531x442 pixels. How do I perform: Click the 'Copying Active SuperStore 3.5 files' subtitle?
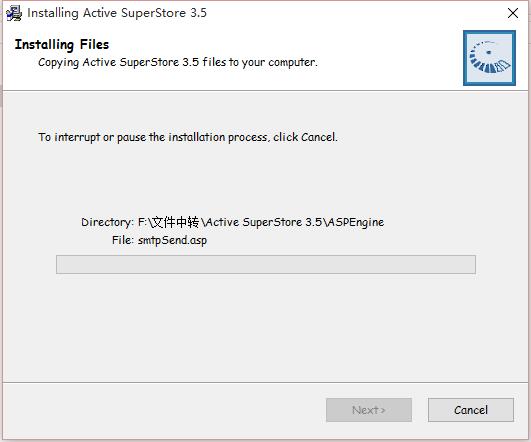point(178,62)
